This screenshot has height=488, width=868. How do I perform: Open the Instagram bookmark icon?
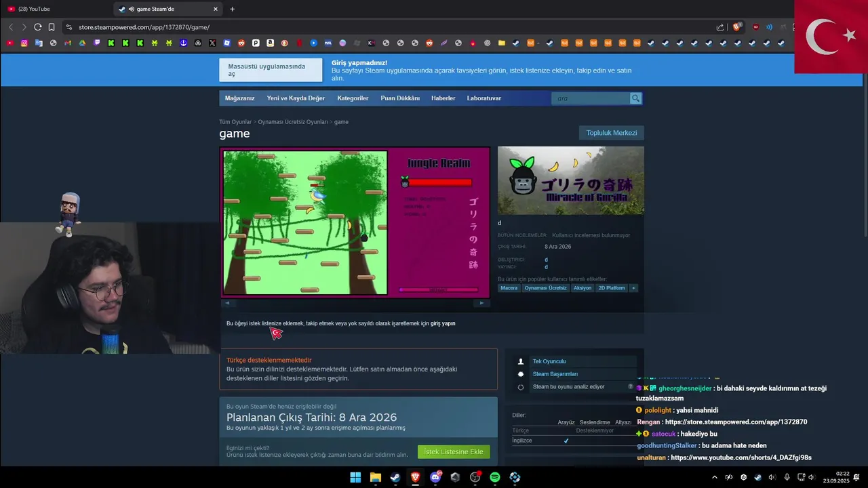(x=24, y=43)
